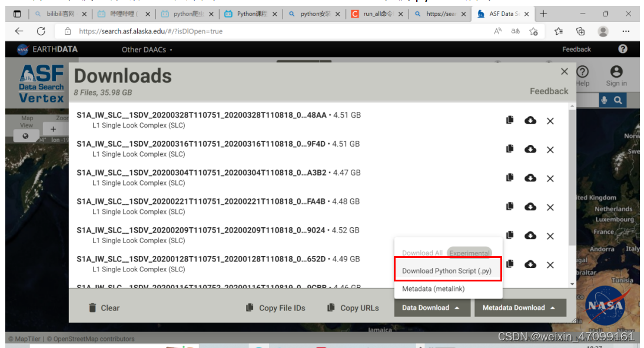Open the read aloud icon
The width and height of the screenshot is (644, 348).
pyautogui.click(x=497, y=31)
